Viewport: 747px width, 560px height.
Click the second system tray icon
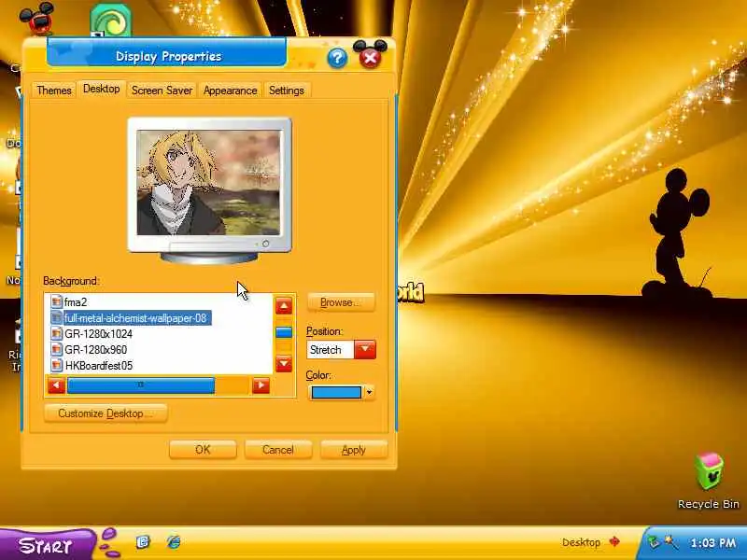[670, 542]
